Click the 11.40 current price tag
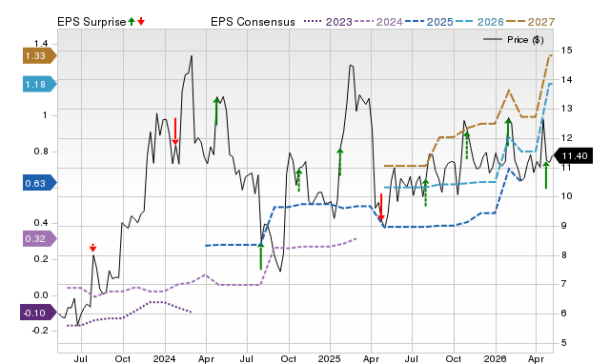This screenshot has width=610, height=364. pos(573,156)
